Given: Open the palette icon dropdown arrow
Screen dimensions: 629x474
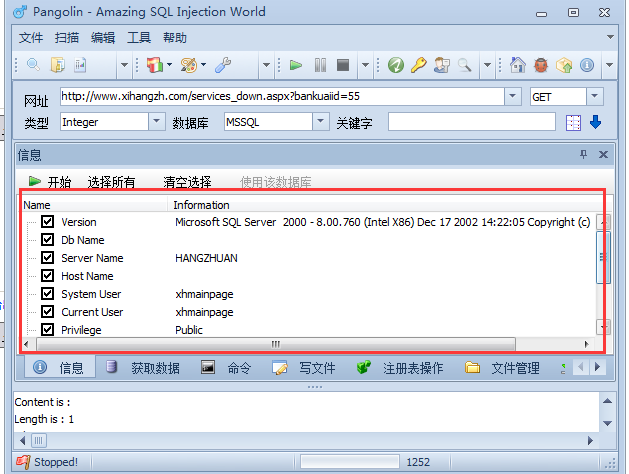Looking at the screenshot, I should [203, 64].
